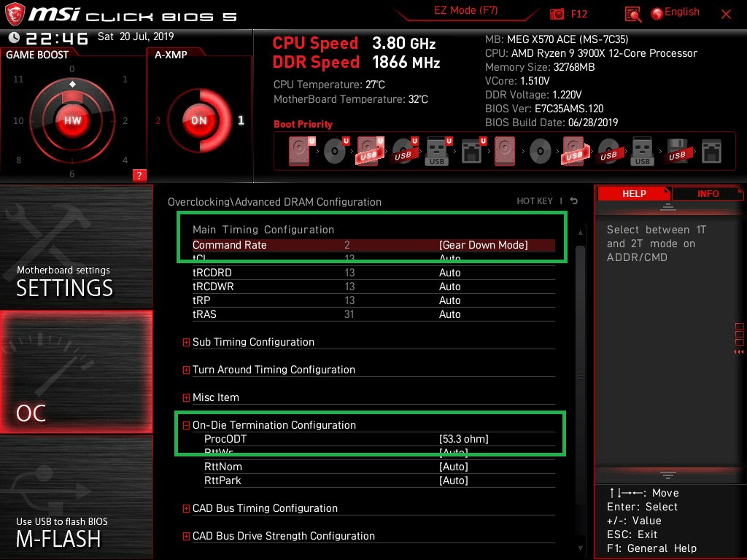
Task: Select the UEFI USB hard disk boot icon
Action: pos(370,151)
